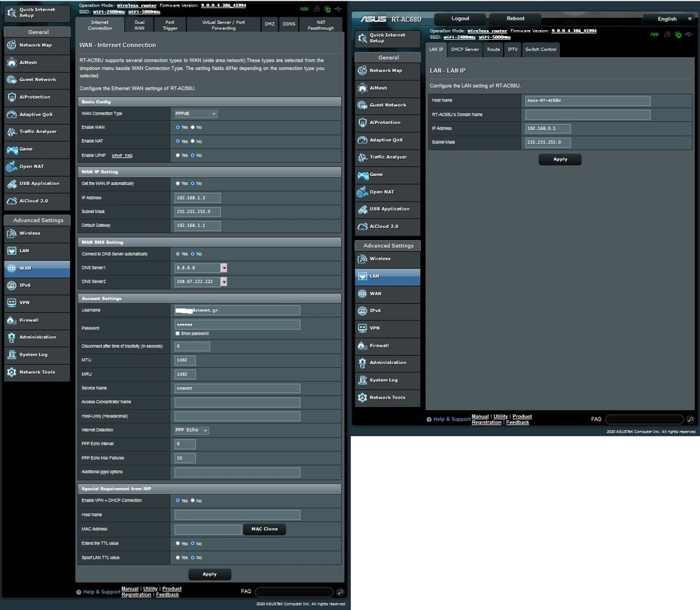Click green App status icon in LAN window

point(655,35)
